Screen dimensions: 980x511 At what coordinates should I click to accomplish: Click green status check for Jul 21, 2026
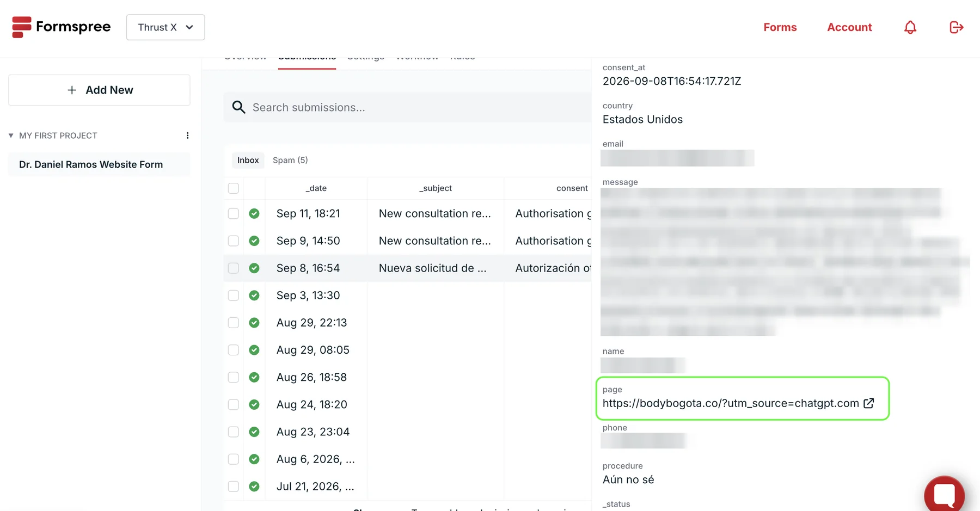(x=254, y=487)
